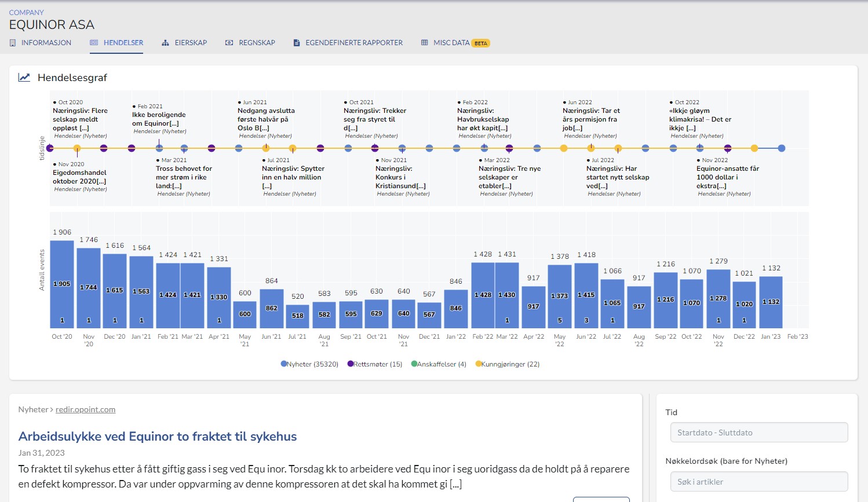The width and height of the screenshot is (868, 502).
Task: Select the Jun '22 bar showing 1 415
Action: click(586, 295)
